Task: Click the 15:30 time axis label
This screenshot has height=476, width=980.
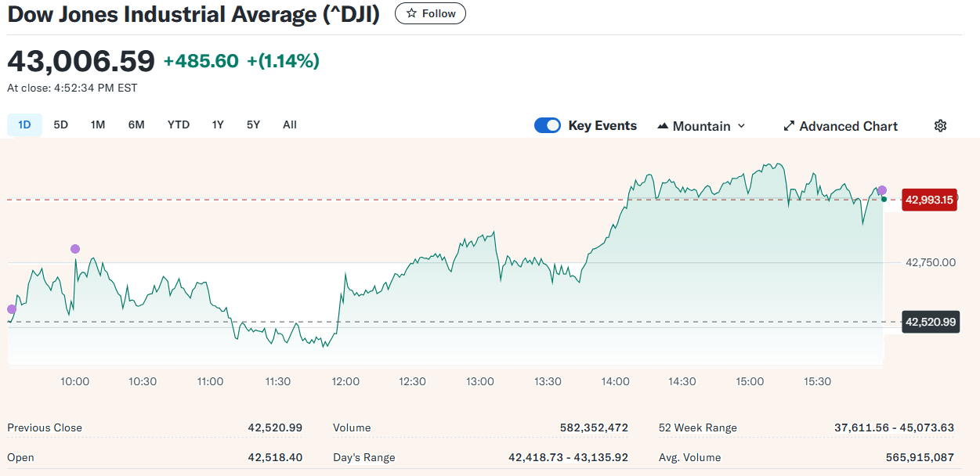Action: (817, 381)
